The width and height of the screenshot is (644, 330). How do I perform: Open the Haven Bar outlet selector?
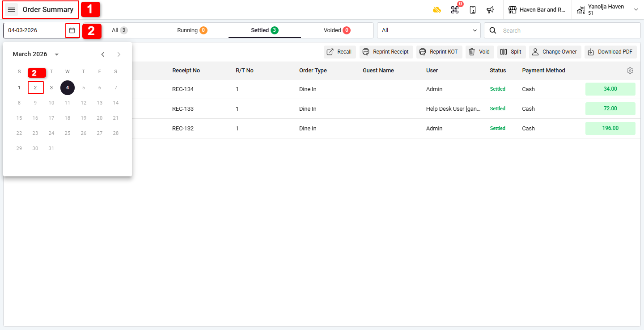coord(537,10)
